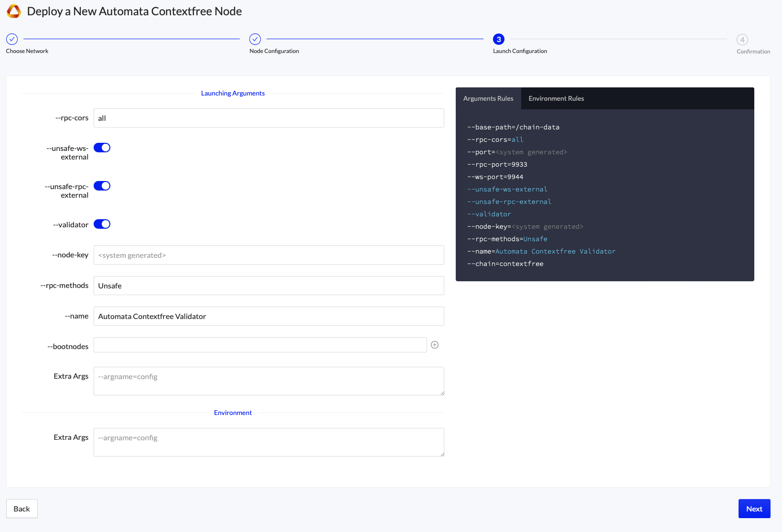Add a bootnode with the plus icon
This screenshot has height=532, width=782.
point(435,345)
